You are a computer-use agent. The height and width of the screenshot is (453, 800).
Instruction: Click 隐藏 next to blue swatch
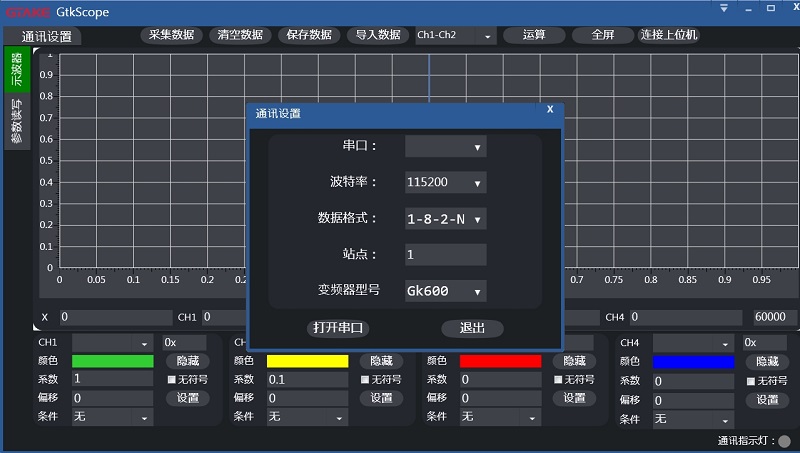click(767, 361)
